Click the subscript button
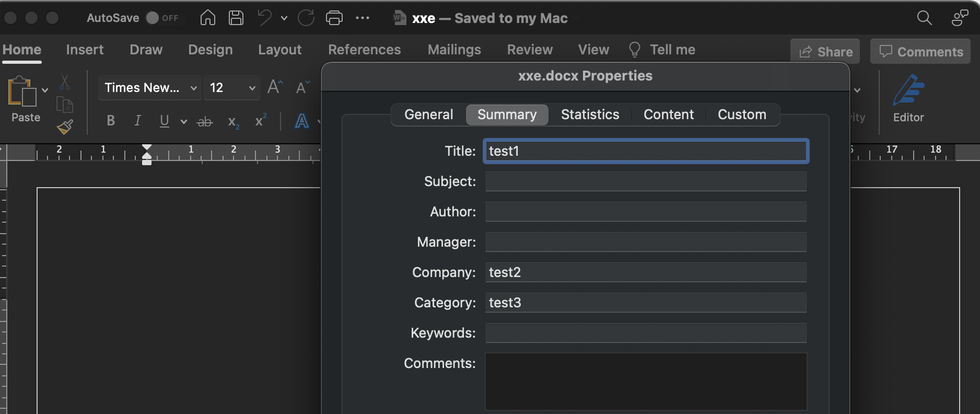This screenshot has width=980, height=414. [x=234, y=122]
